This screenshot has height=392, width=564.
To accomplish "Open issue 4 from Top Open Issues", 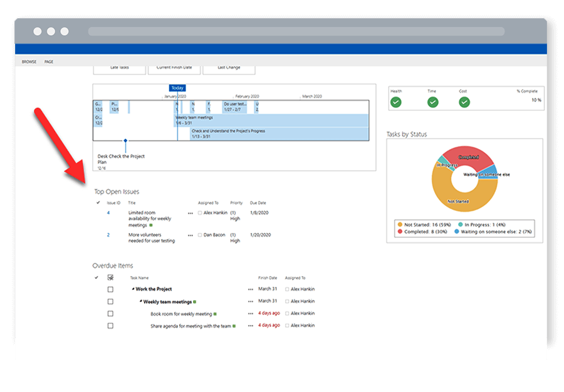I will coord(108,212).
